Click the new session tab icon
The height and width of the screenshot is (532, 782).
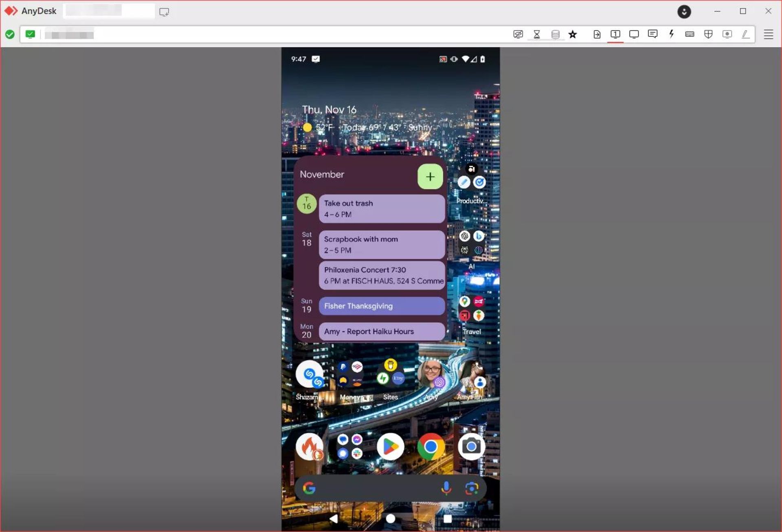coord(164,12)
